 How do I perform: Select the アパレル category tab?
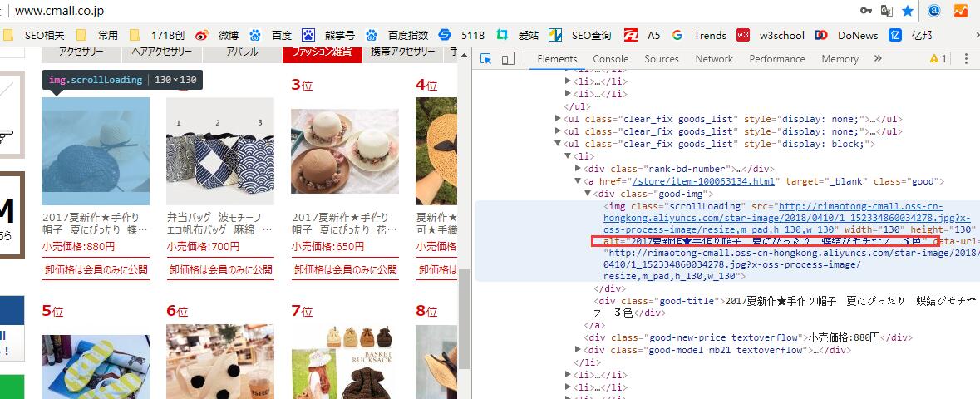242,52
